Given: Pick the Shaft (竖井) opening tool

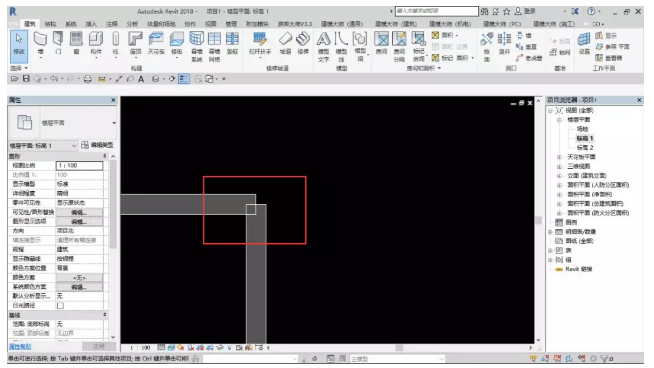Looking at the screenshot, I should [x=504, y=43].
